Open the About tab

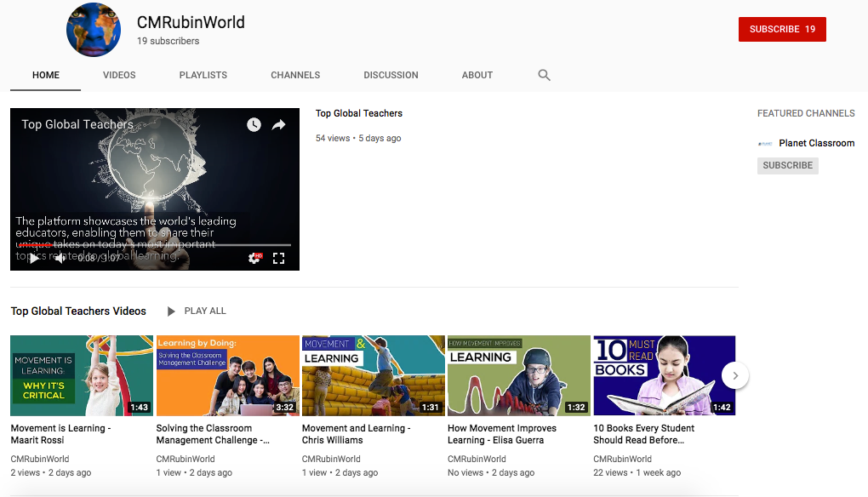pyautogui.click(x=477, y=75)
